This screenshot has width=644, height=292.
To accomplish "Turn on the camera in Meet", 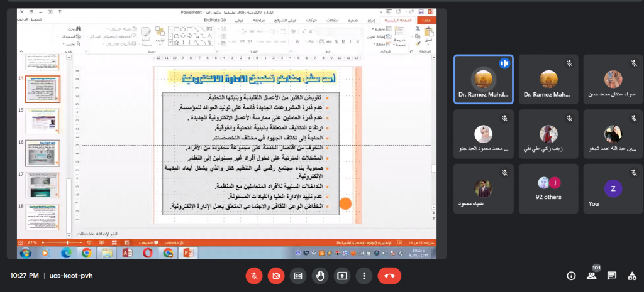I will 276,275.
